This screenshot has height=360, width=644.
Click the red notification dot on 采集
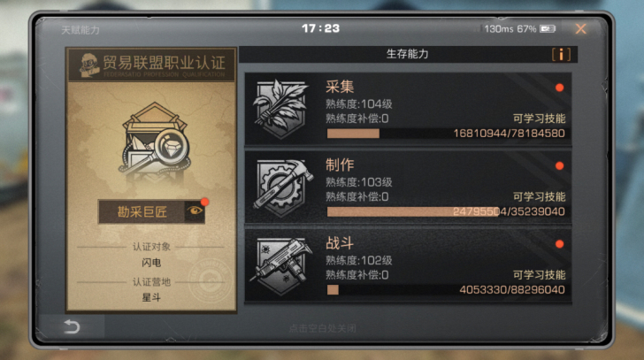click(559, 88)
